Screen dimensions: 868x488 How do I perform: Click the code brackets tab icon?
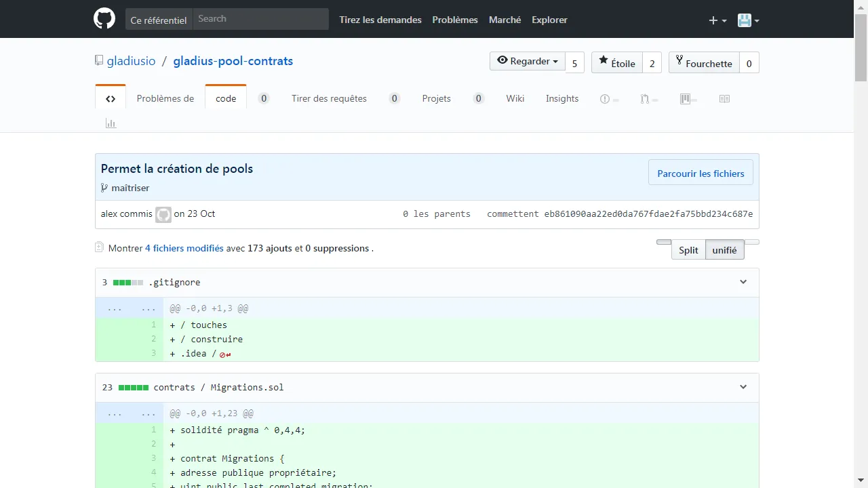click(111, 98)
